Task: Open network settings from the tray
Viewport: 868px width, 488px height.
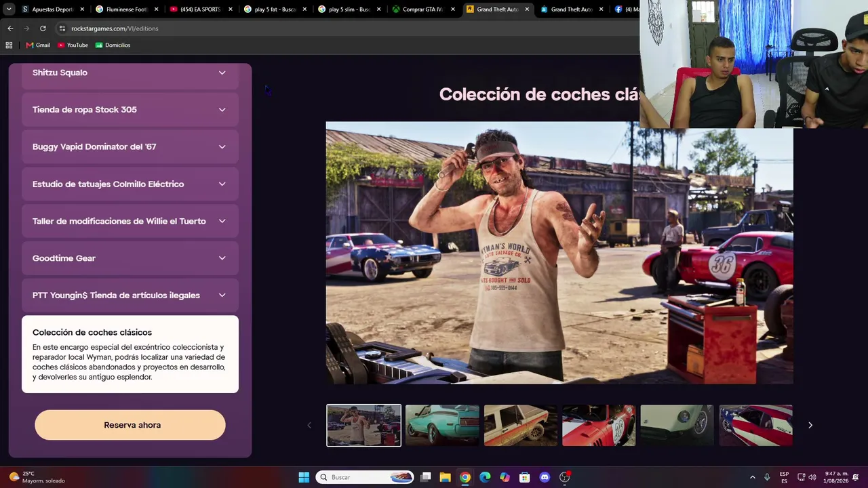Action: click(x=801, y=477)
